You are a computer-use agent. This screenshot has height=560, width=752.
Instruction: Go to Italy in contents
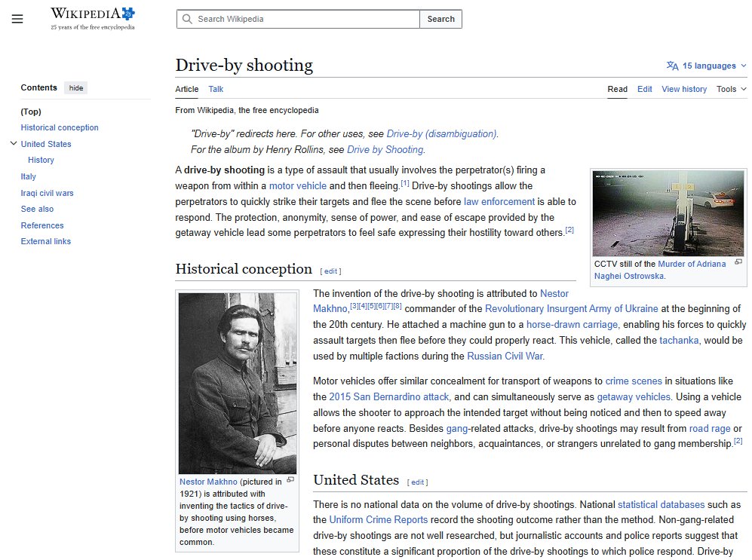(29, 176)
